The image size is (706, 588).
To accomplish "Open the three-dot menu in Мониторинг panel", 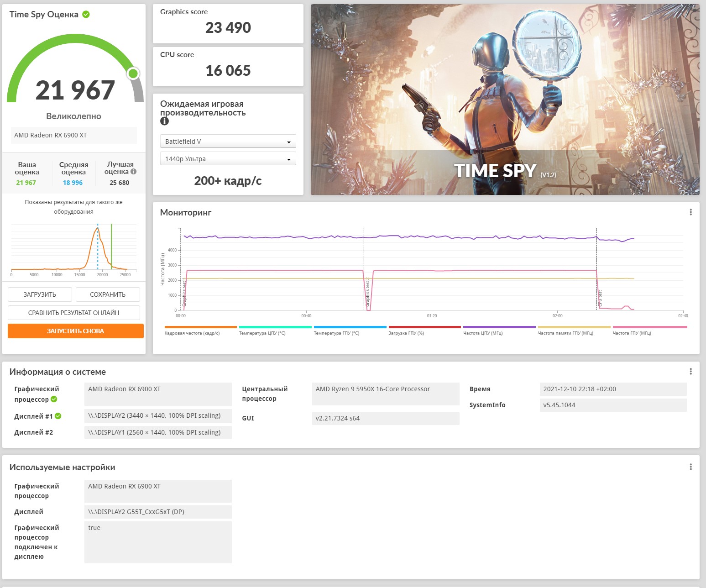I will click(x=690, y=212).
